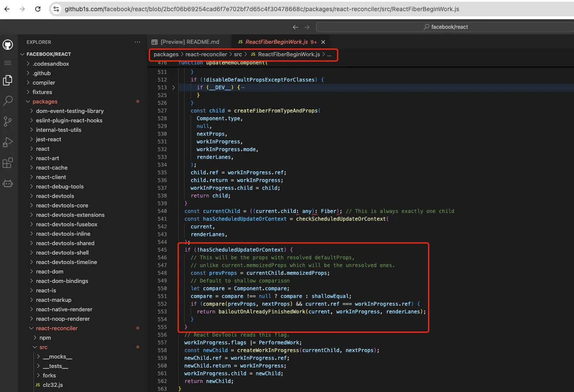Expand the react-dom-bindings folder
574x392 pixels.
[x=82, y=281]
